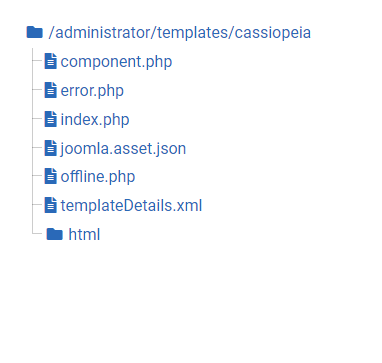Open component.php in the editor
The width and height of the screenshot is (382, 363).
pyautogui.click(x=116, y=62)
